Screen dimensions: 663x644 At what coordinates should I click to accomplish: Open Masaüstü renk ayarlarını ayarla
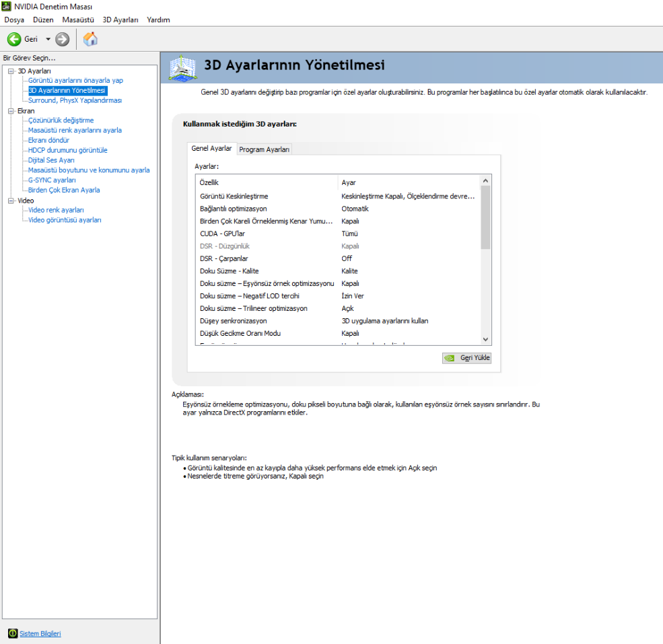point(75,131)
